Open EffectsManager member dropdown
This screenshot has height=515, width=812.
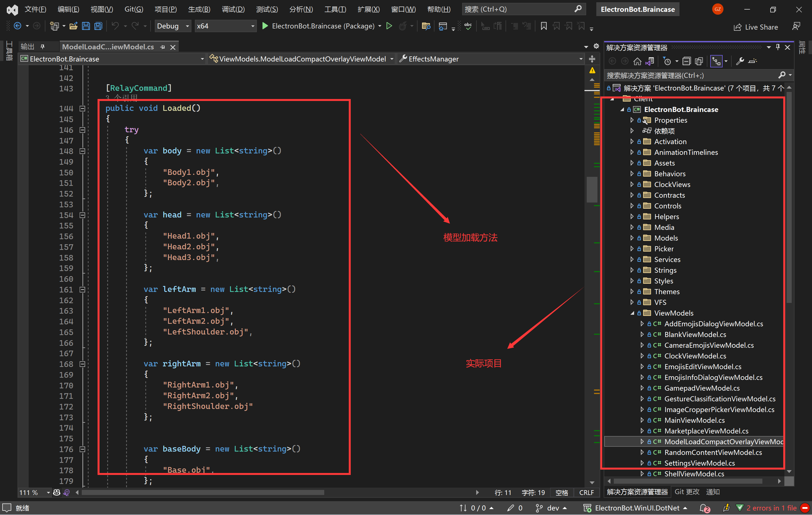point(491,59)
